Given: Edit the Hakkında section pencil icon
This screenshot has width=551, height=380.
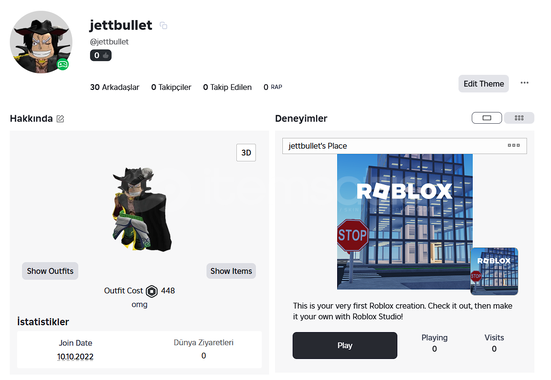Looking at the screenshot, I should click(60, 119).
